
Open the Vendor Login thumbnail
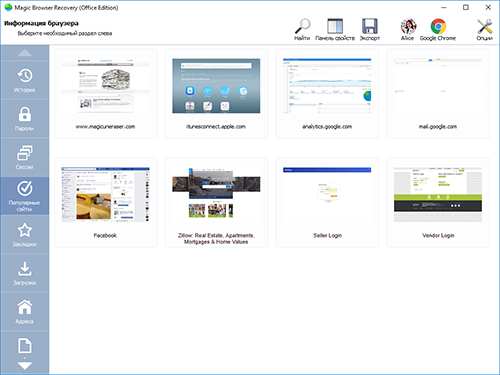pyautogui.click(x=438, y=195)
